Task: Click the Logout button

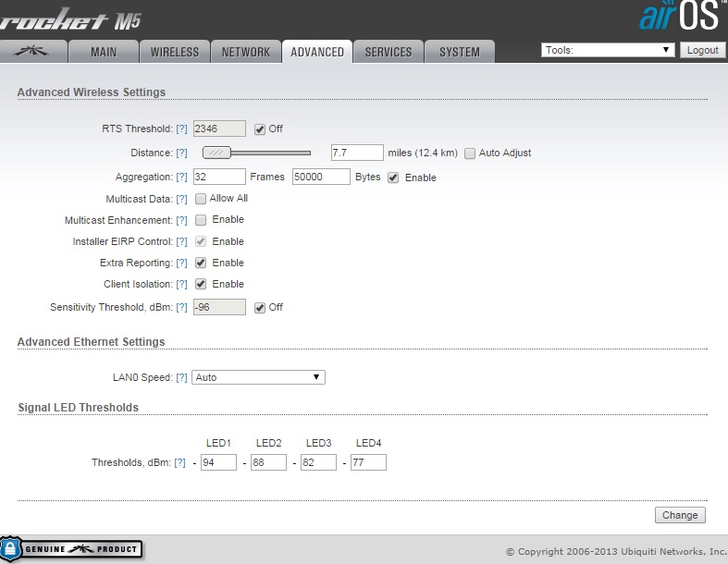Action: click(702, 50)
